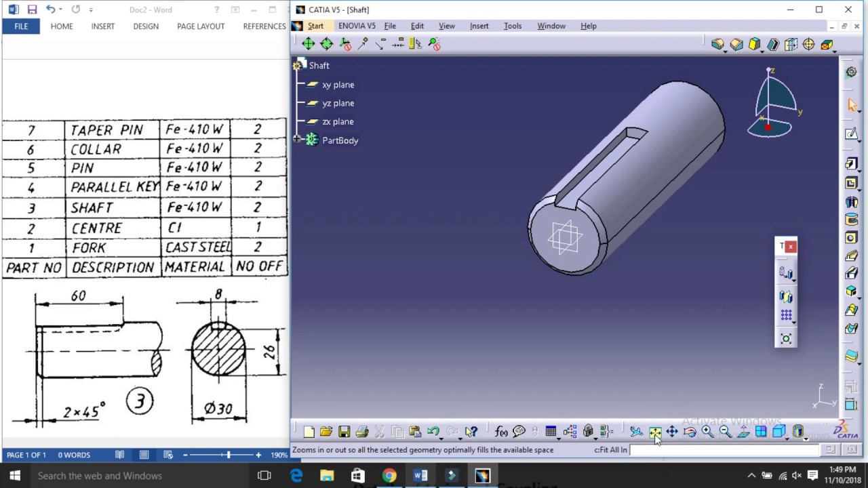Click the Part Design workbench gear icon
Viewport: 868px width, 488px height.
(851, 72)
